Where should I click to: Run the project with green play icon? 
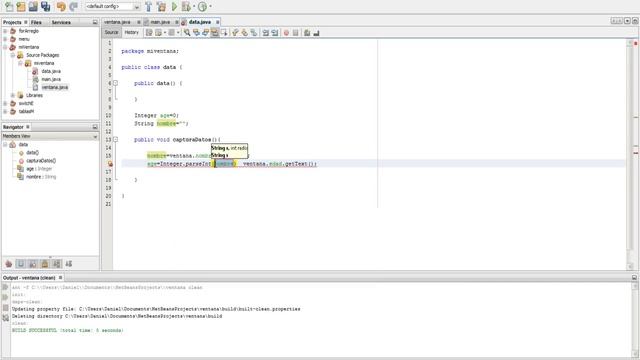[174, 6]
